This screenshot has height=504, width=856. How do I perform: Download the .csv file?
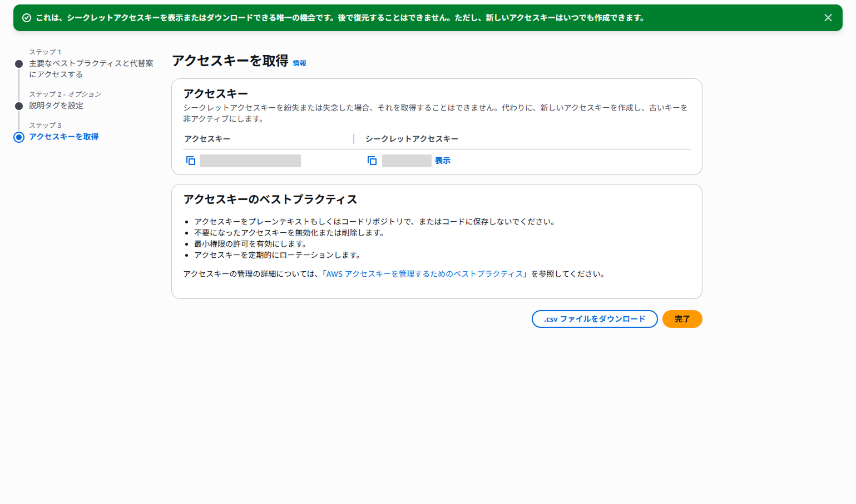point(594,319)
